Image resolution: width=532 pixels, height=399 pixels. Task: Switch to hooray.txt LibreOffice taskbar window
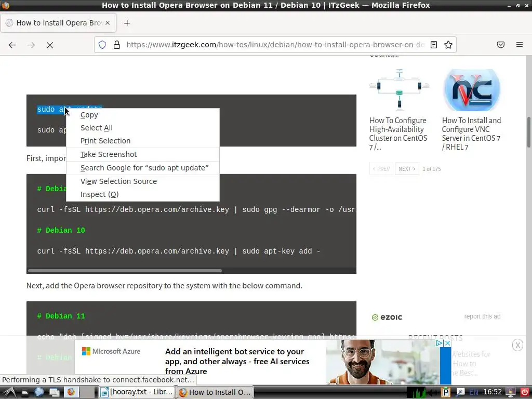(x=137, y=392)
